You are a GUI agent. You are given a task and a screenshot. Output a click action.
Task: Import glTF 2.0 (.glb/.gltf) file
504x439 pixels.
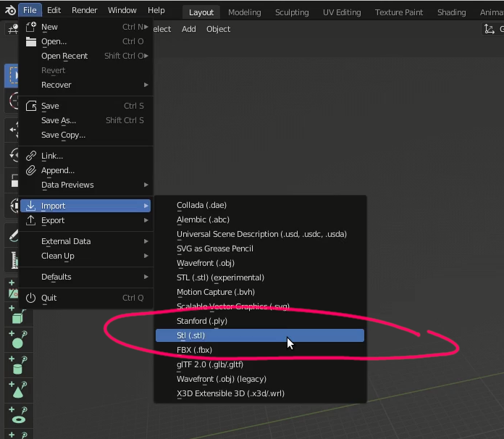coord(260,364)
